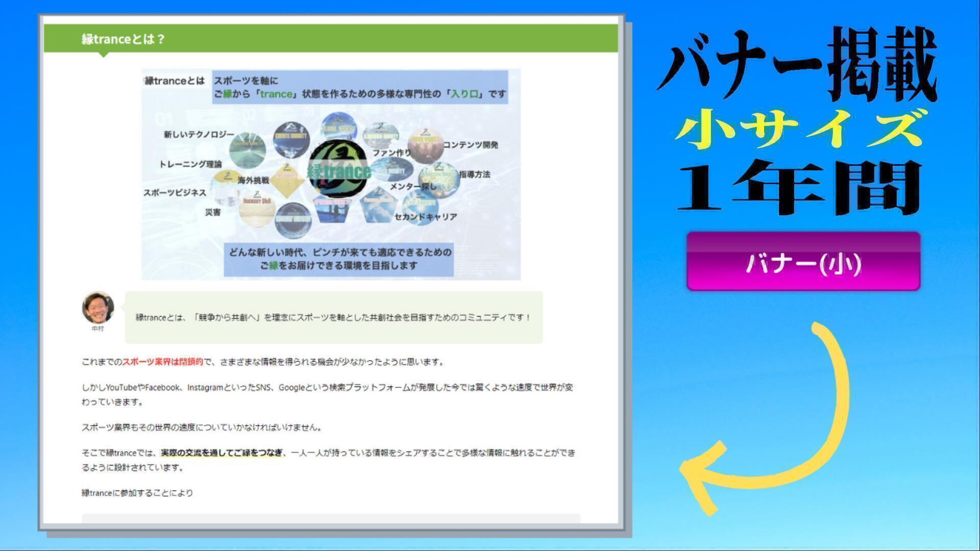Click the green speech bubble from 中村
980x551 pixels.
click(333, 317)
